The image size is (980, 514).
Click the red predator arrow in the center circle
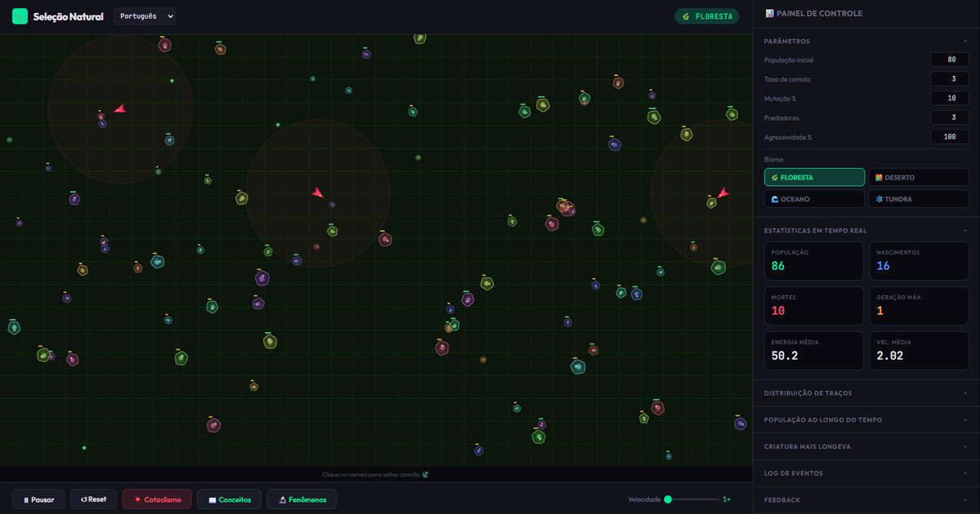click(x=318, y=193)
